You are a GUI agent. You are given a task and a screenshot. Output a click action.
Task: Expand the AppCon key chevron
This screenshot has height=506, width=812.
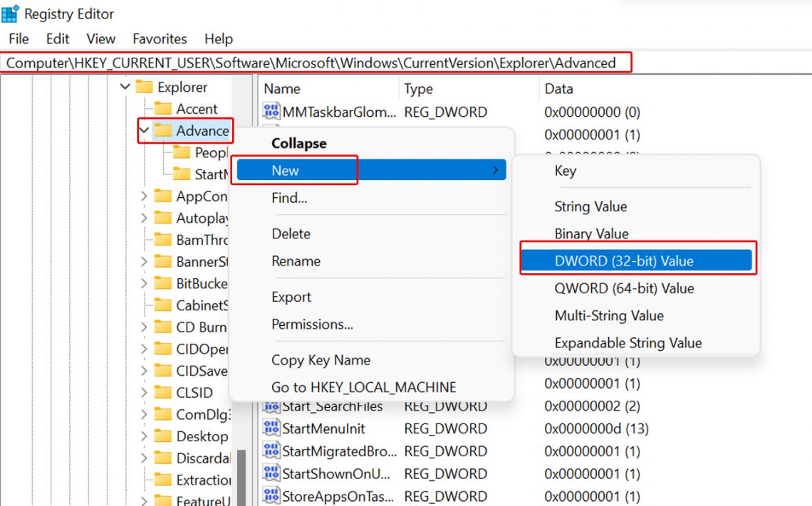[x=145, y=196]
